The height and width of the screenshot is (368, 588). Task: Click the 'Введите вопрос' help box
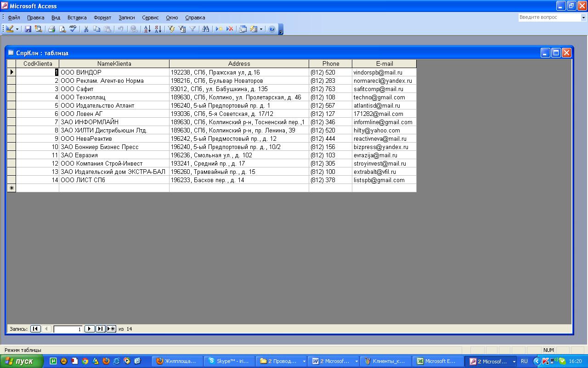point(549,17)
